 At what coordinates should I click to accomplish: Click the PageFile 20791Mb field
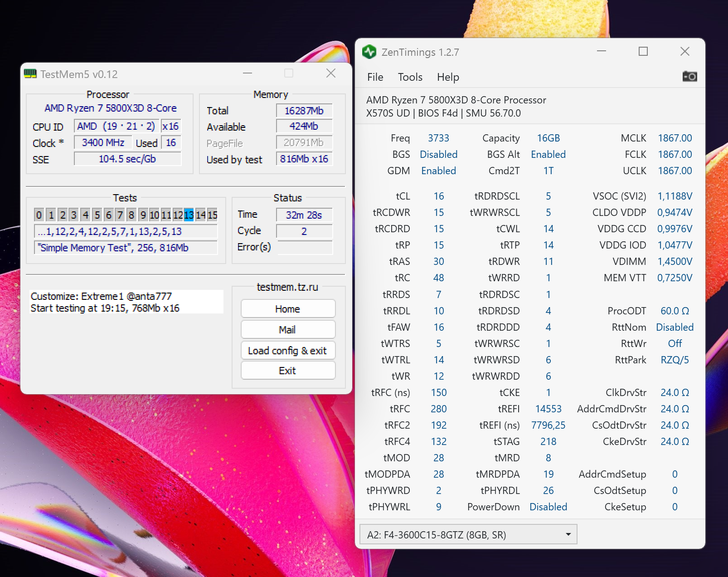pyautogui.click(x=304, y=142)
